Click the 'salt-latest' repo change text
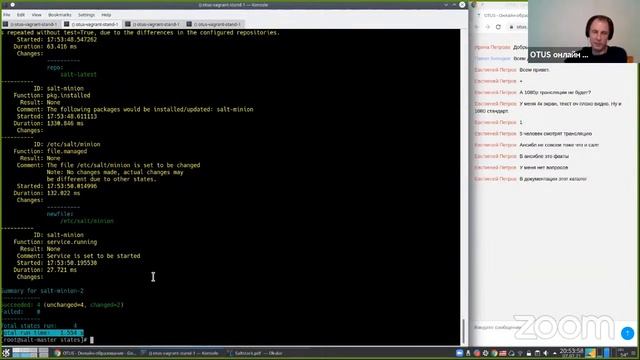The width and height of the screenshot is (640, 360). coord(78,74)
